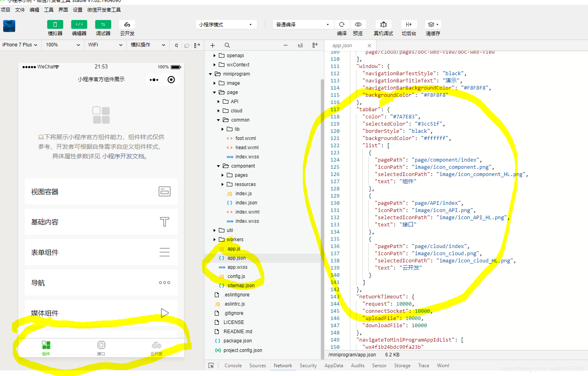Expand the API folder
Viewport: 588px width, 376px height.
(x=218, y=102)
